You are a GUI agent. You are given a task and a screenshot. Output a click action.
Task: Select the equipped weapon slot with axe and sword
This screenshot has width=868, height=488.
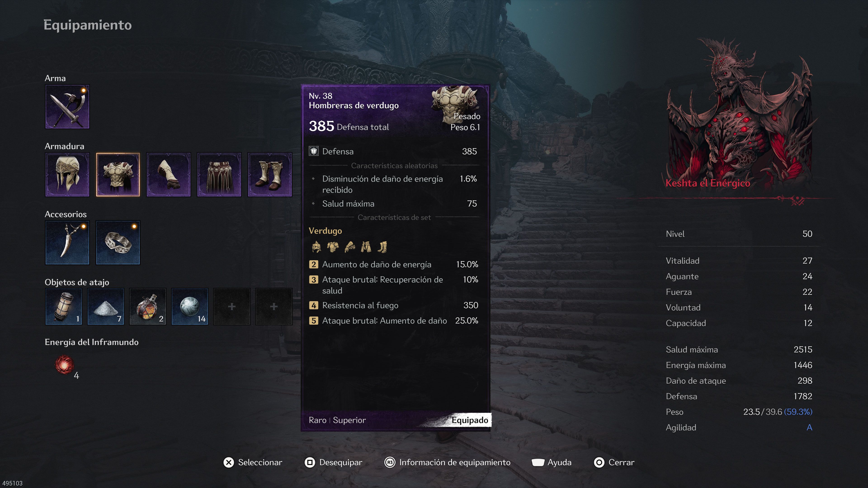[x=67, y=106]
